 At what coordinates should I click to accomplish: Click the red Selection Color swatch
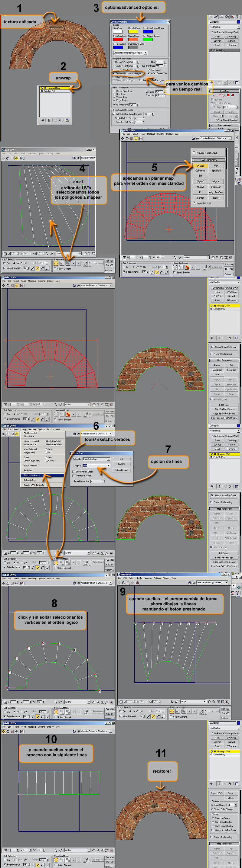(118, 40)
